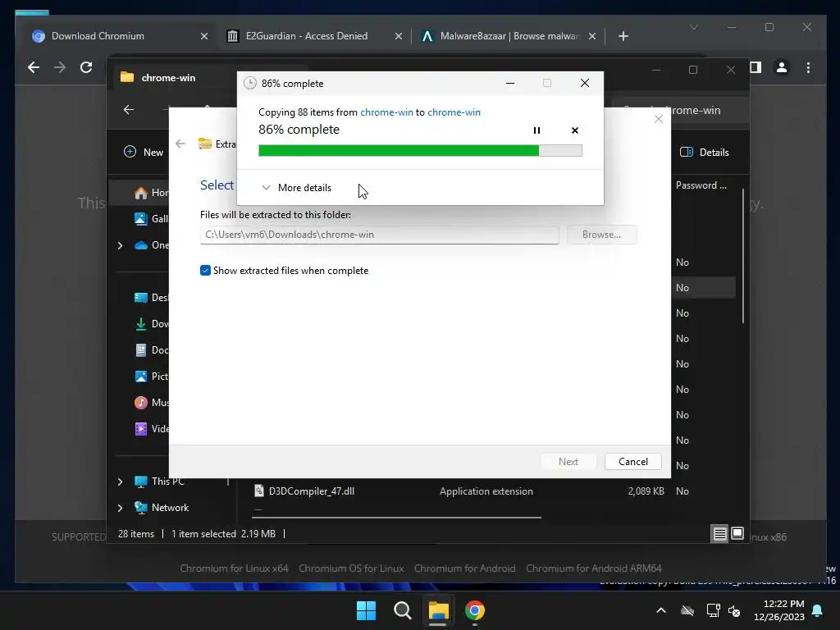Go back in the extract wizard

tap(180, 144)
